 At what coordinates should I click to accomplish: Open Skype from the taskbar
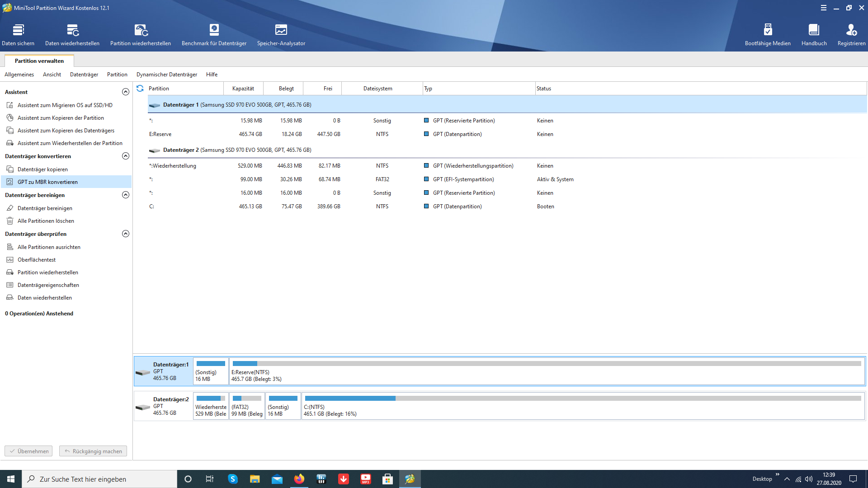click(233, 479)
